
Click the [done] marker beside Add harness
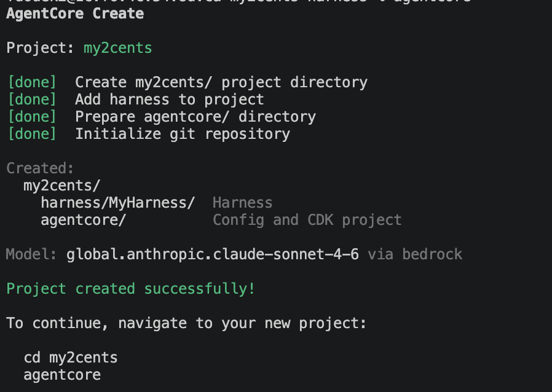31,100
